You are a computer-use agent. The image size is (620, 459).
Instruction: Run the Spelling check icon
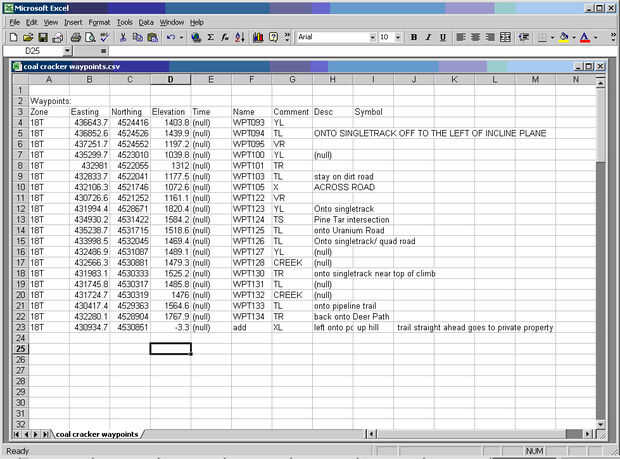(x=105, y=37)
